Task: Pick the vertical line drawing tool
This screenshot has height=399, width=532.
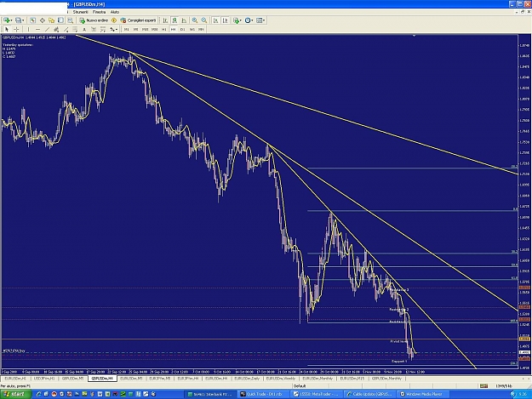Action: click(x=28, y=30)
